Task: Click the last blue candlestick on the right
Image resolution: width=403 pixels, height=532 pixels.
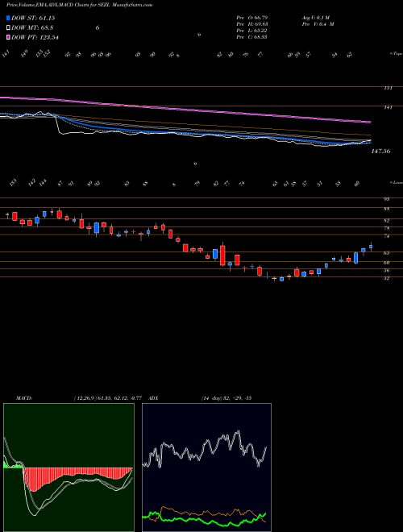Action: pyautogui.click(x=371, y=247)
